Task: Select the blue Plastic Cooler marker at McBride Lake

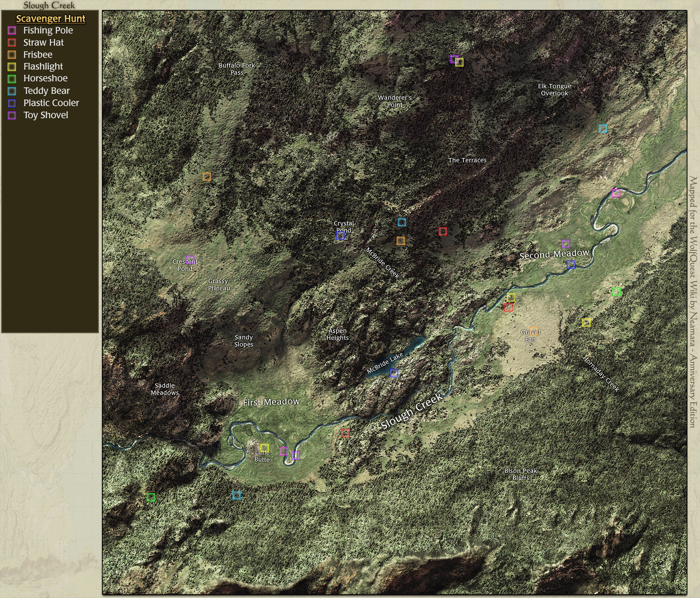Action: click(x=394, y=373)
